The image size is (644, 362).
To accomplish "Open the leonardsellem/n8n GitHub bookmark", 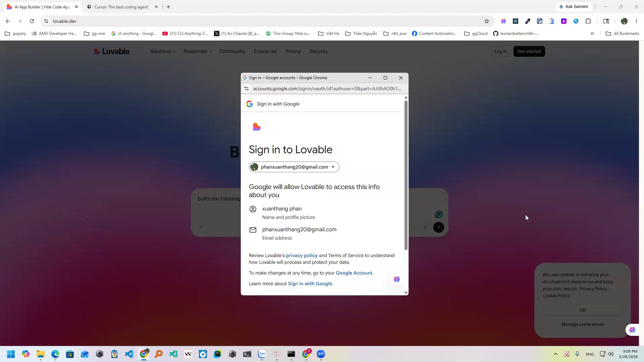I will tap(516, 34).
